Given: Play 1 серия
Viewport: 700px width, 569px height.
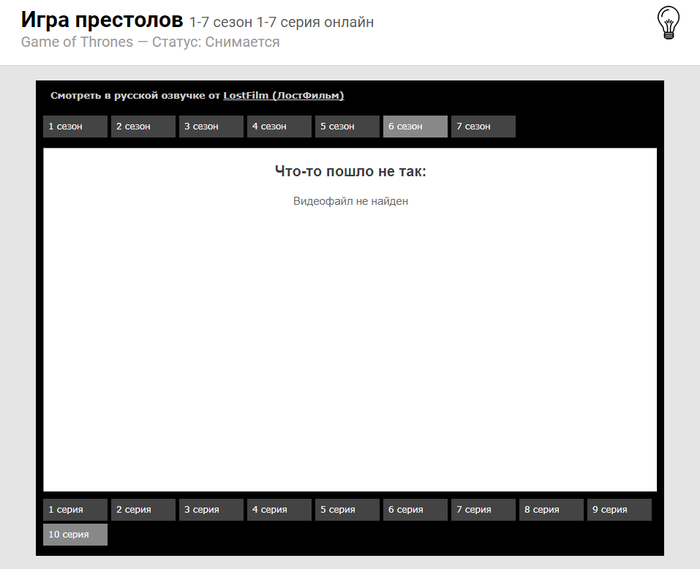Looking at the screenshot, I should (x=75, y=510).
